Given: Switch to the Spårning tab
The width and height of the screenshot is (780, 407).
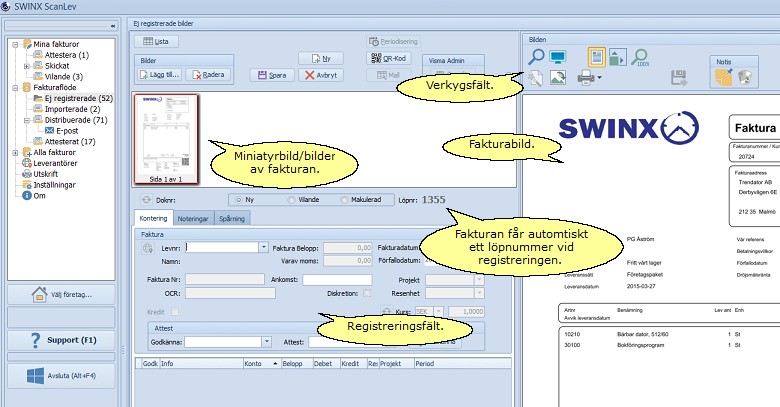Looking at the screenshot, I should point(232,218).
